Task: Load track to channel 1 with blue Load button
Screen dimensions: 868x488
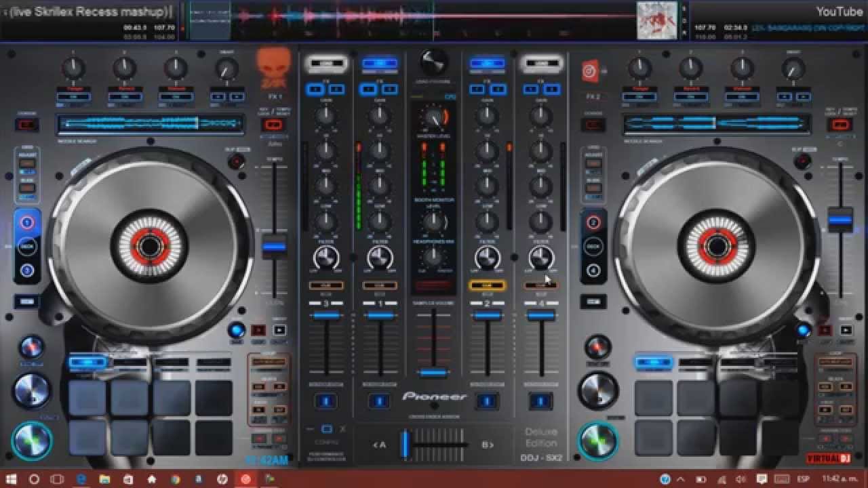Action: click(380, 64)
